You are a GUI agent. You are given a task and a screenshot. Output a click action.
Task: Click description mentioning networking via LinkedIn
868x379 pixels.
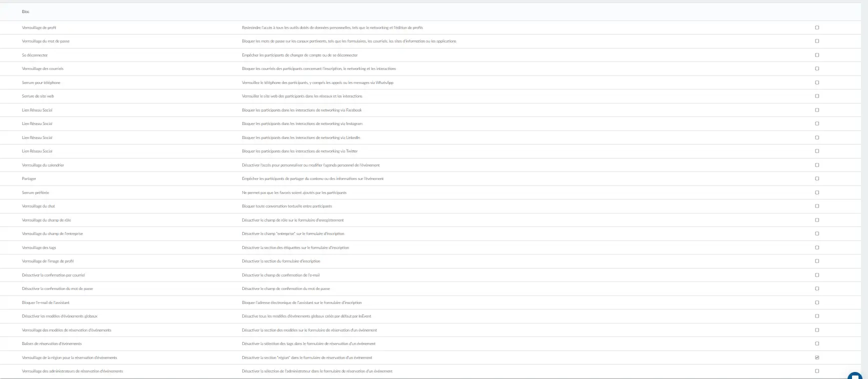[x=301, y=137]
